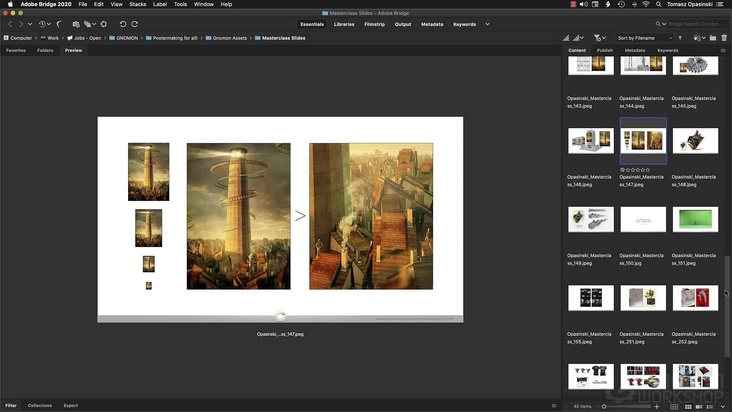Select green screen thumbnail ss_151.jpeg
Viewport: 732px width, 412px height.
[695, 219]
